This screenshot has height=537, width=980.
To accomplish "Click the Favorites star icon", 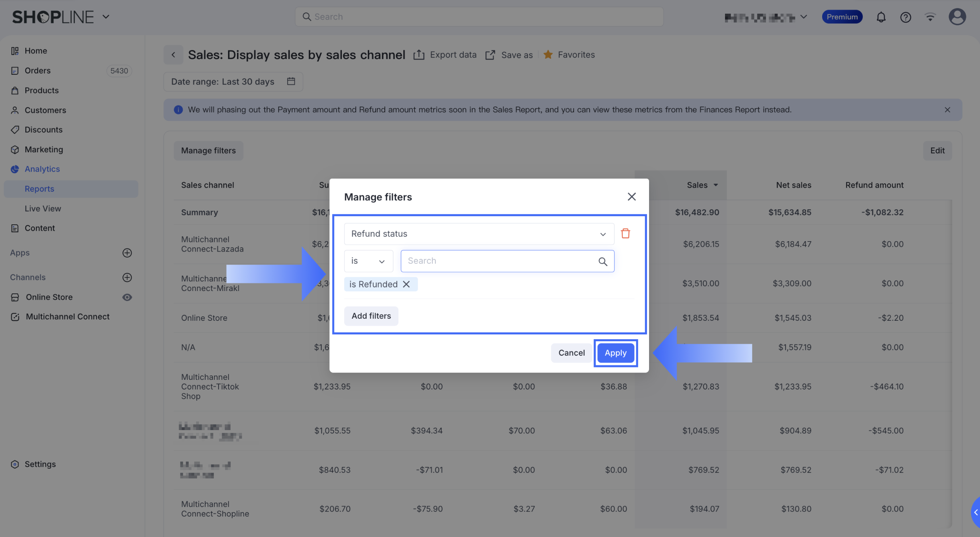I will (548, 55).
